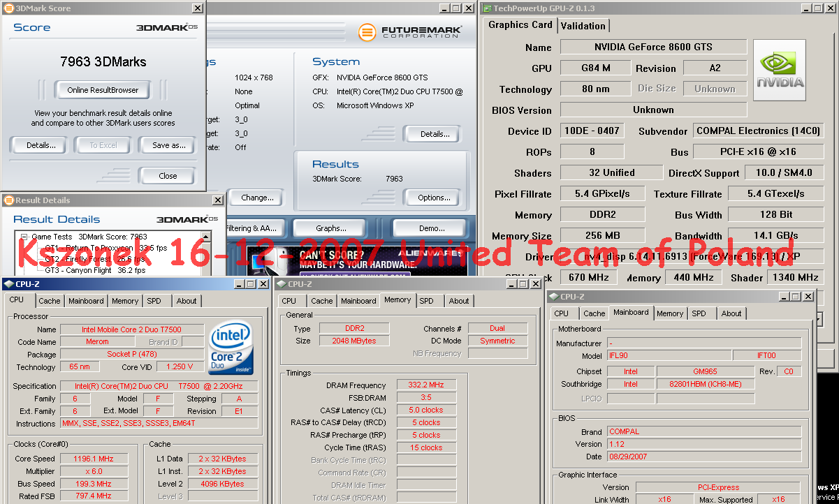Open Cache tab in left CPU-Z window
Screen dimensions: 839x504
coord(50,301)
